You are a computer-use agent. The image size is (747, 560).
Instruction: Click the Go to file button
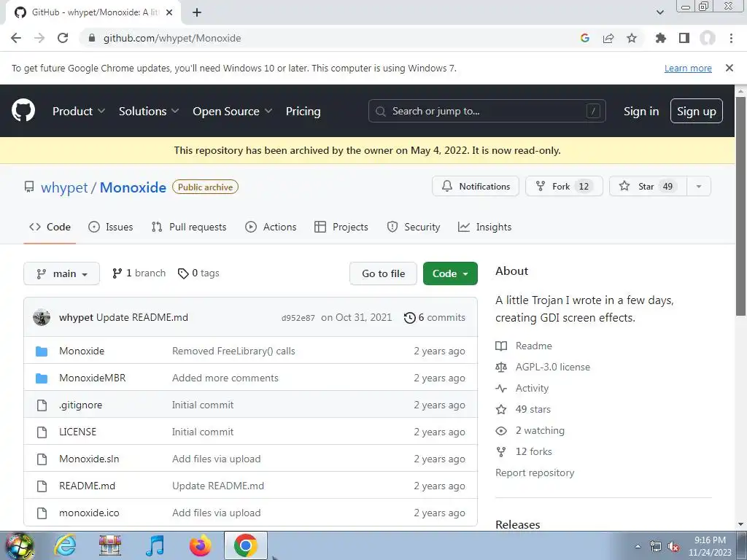tap(383, 273)
